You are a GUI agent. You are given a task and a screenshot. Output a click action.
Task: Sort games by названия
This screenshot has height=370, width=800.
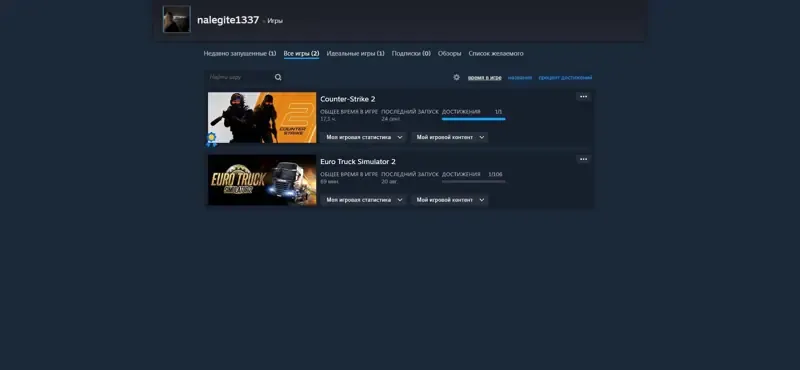520,78
